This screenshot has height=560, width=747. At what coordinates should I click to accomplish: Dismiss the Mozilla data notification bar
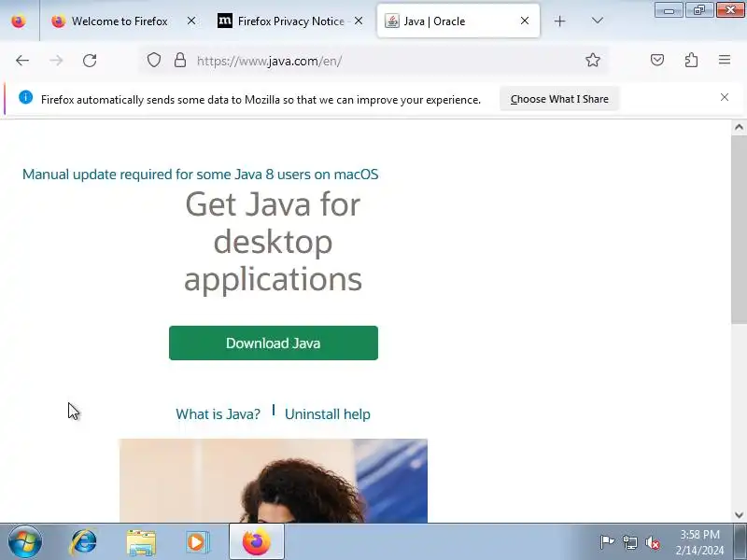(x=725, y=97)
